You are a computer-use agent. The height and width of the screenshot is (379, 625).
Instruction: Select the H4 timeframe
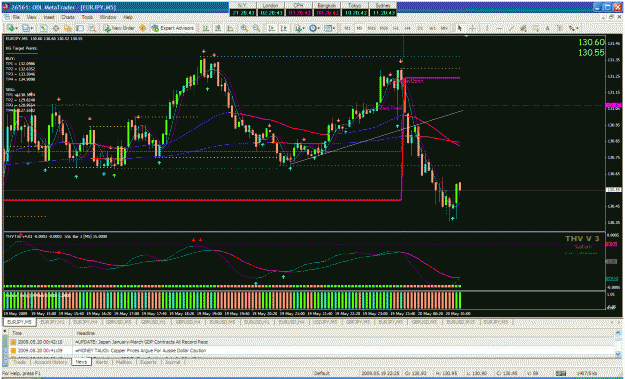pyautogui.click(x=408, y=28)
